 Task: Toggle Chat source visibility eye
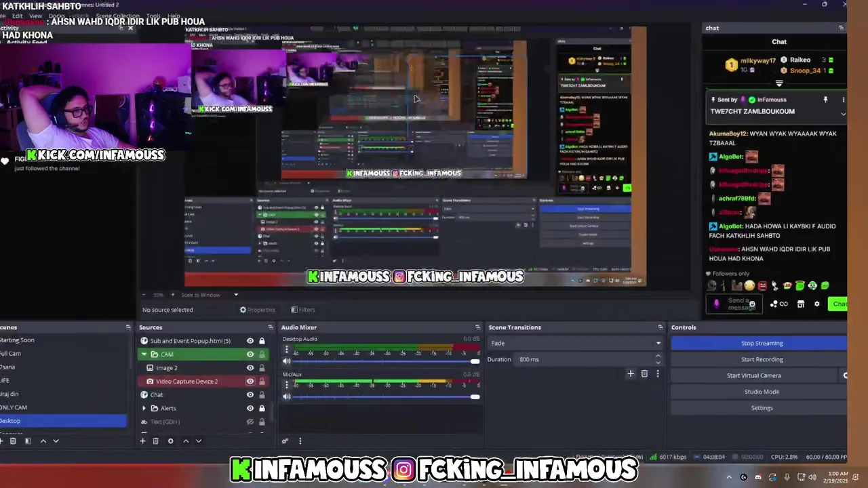250,394
